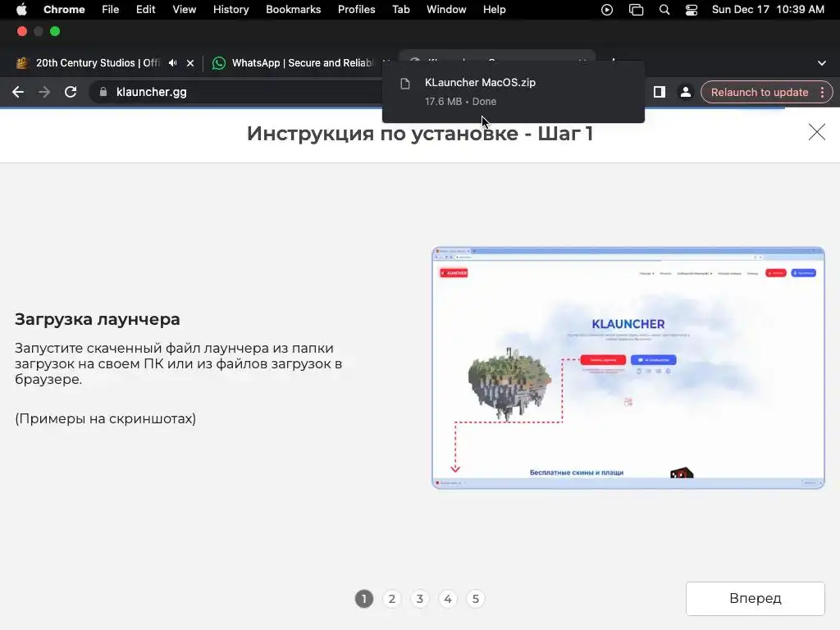Close the installation instructions dialog
The image size is (840, 630).
pos(816,132)
